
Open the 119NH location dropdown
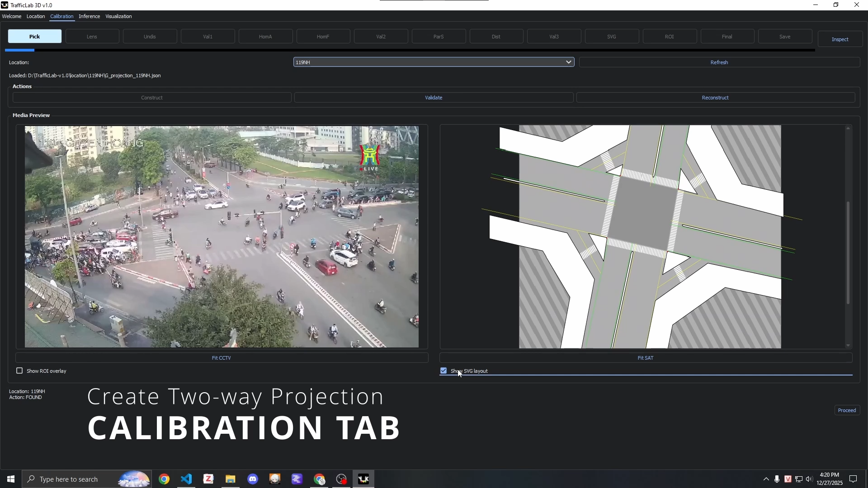568,62
